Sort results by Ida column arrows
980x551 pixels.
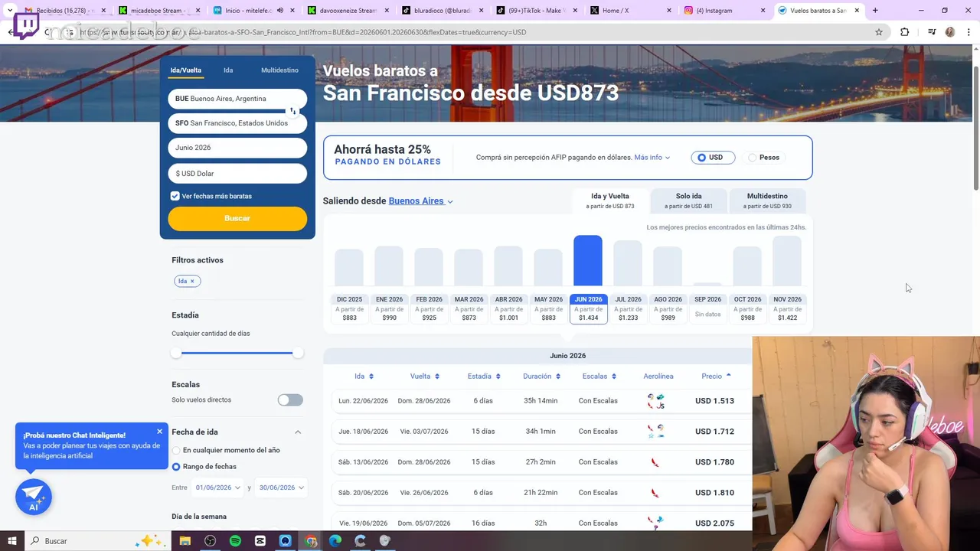371,377
